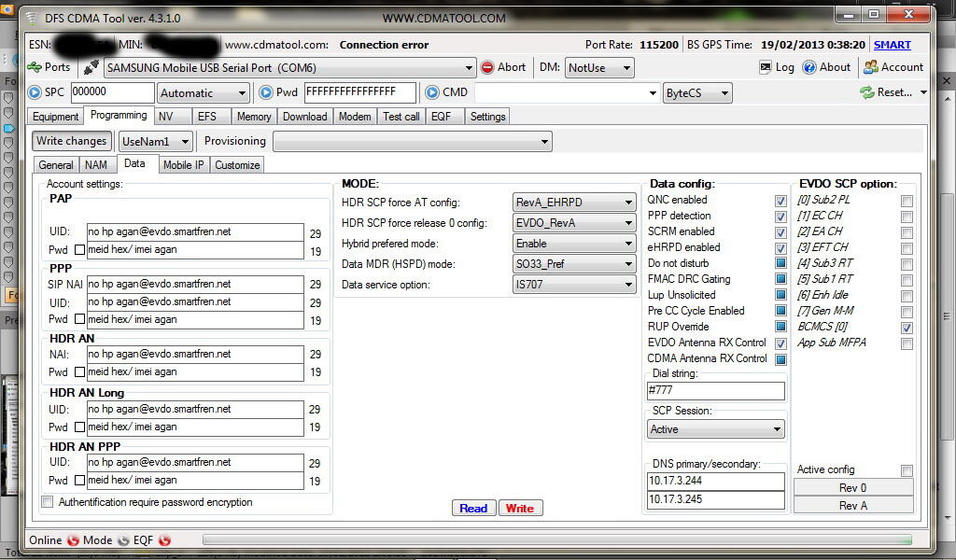
Task: Send SPC with its blue arrow icon
Action: click(35, 92)
